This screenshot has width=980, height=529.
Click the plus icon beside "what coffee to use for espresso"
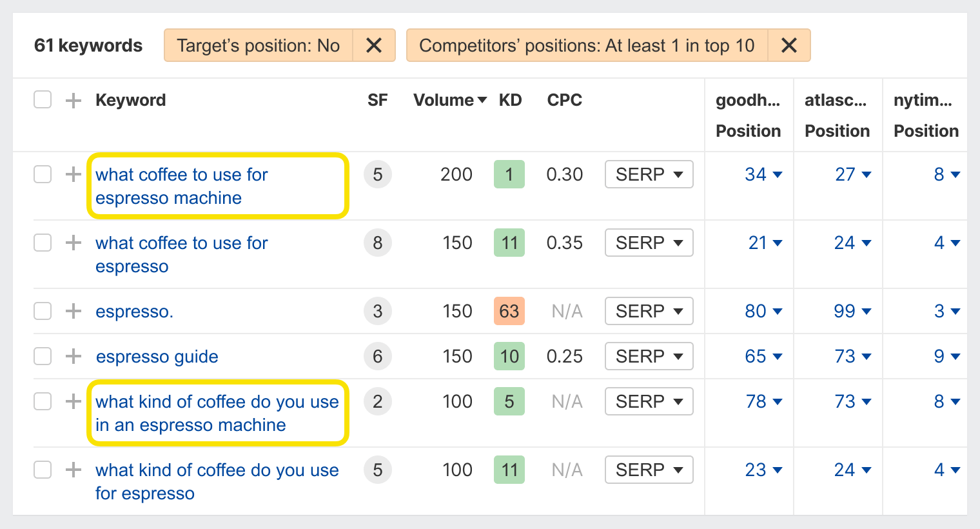pos(72,243)
